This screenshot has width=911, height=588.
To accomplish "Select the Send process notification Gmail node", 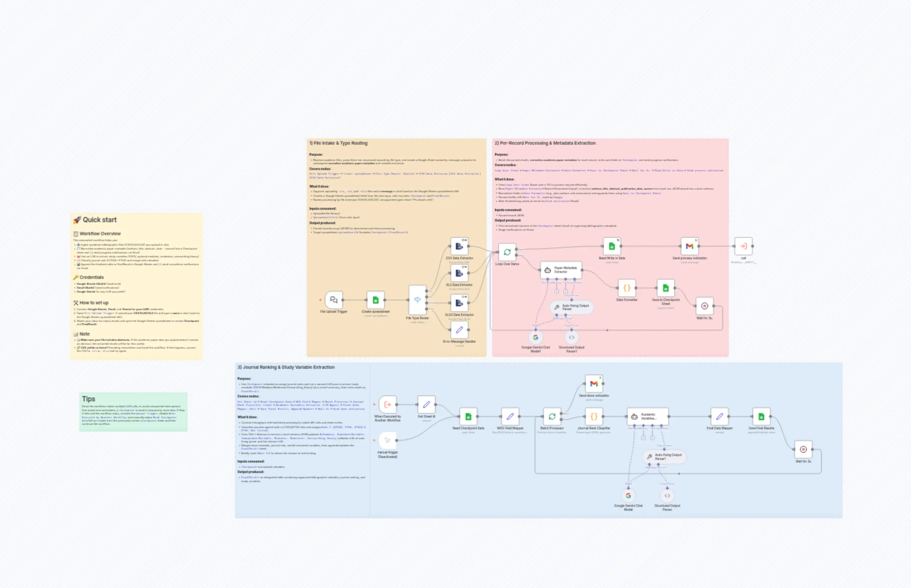I will pos(690,247).
